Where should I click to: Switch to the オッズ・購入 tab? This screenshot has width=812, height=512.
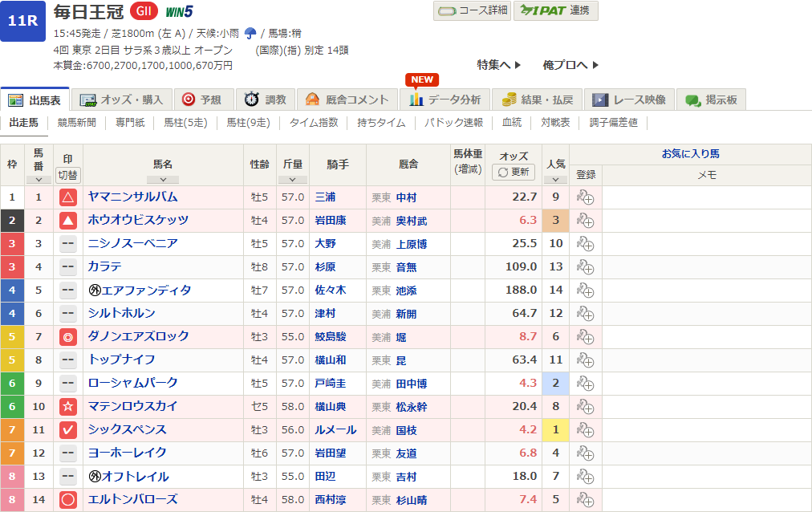tap(123, 100)
